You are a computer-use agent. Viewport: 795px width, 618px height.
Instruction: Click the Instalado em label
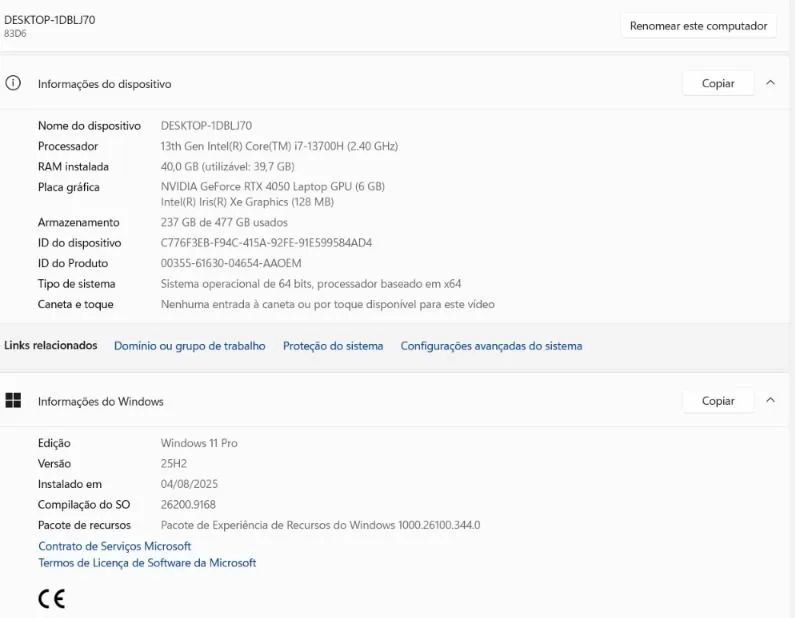coord(70,484)
